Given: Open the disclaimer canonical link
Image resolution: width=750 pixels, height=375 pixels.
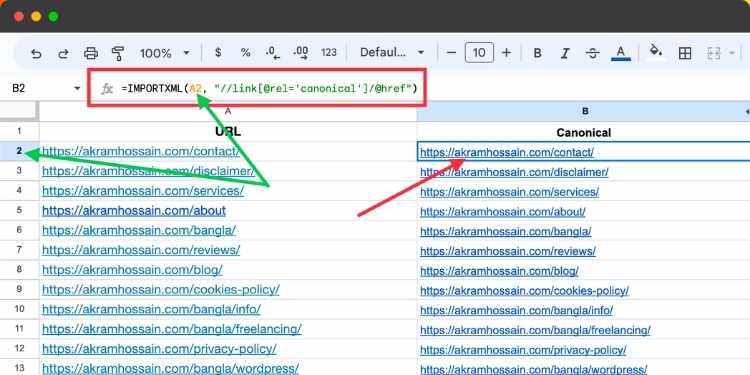Looking at the screenshot, I should (514, 172).
